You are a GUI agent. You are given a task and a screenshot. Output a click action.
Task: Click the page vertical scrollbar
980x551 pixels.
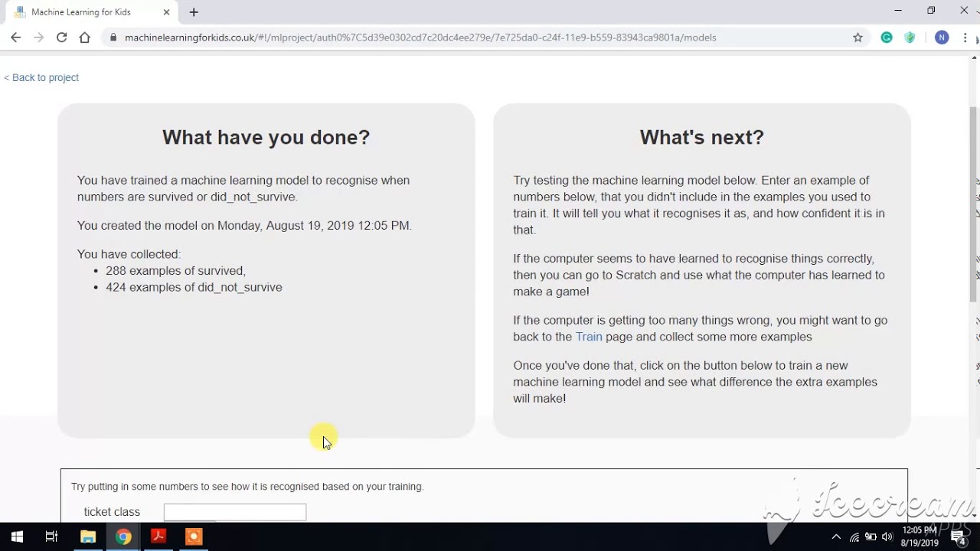(974, 204)
